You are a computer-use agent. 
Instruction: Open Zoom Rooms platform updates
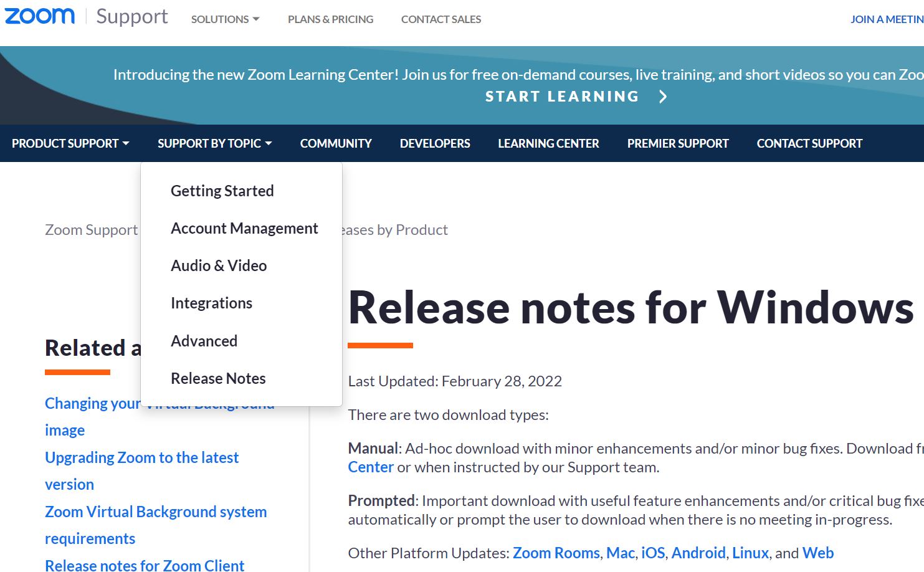pos(556,553)
